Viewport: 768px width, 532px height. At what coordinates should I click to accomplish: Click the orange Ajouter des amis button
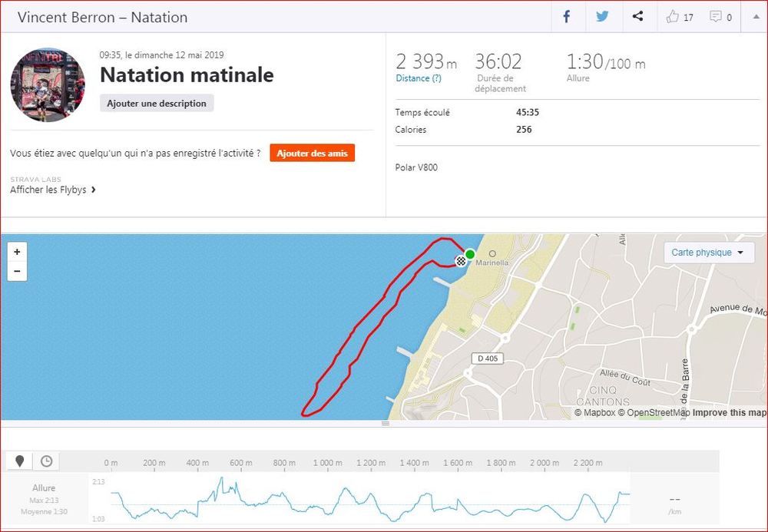click(312, 154)
